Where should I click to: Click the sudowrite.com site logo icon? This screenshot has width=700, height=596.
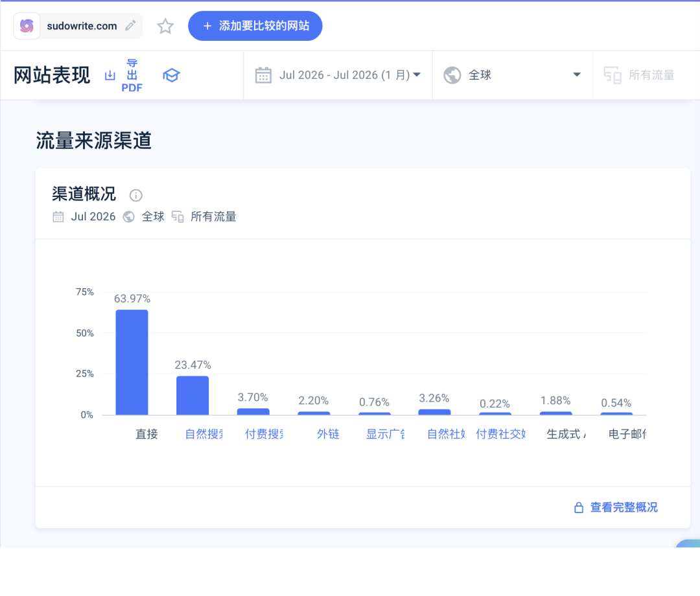coord(27,26)
